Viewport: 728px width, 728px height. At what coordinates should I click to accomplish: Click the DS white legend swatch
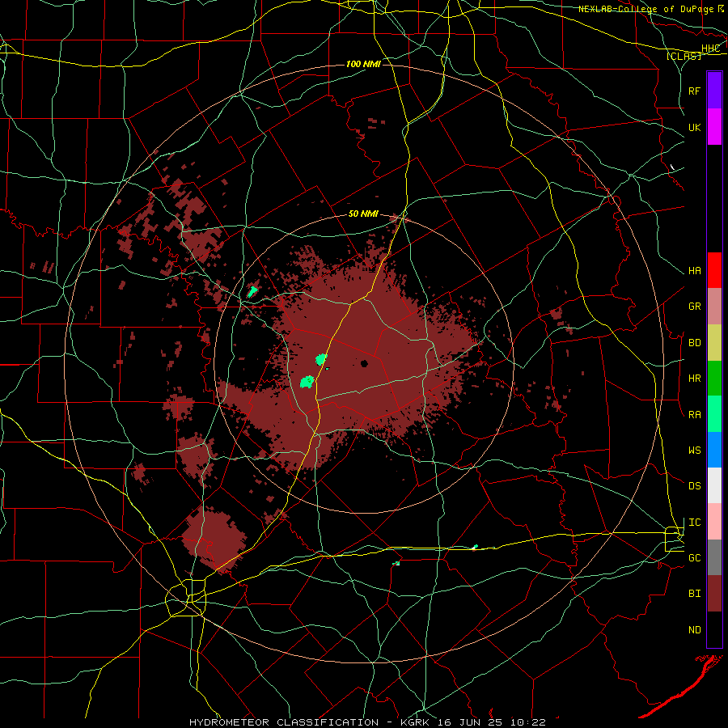tap(714, 485)
